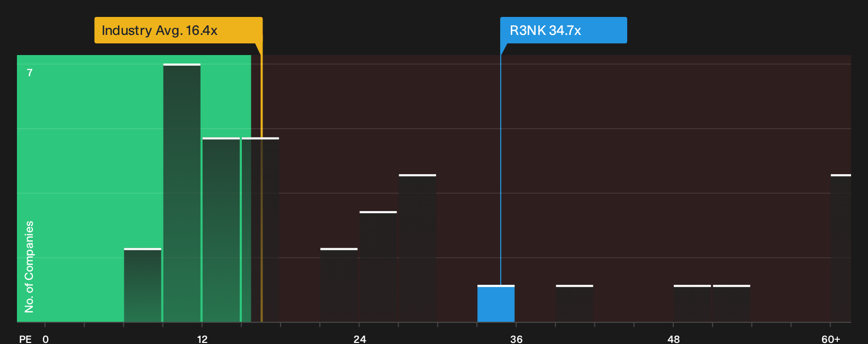
Task: Click the tallest bar with 7 companies
Action: point(182,193)
